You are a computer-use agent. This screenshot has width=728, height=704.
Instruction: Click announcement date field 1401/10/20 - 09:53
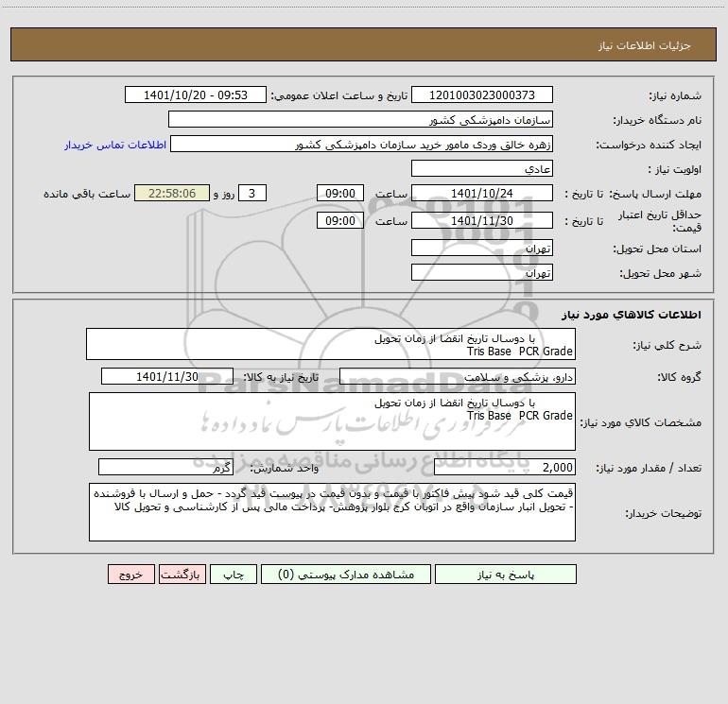pyautogui.click(x=196, y=94)
